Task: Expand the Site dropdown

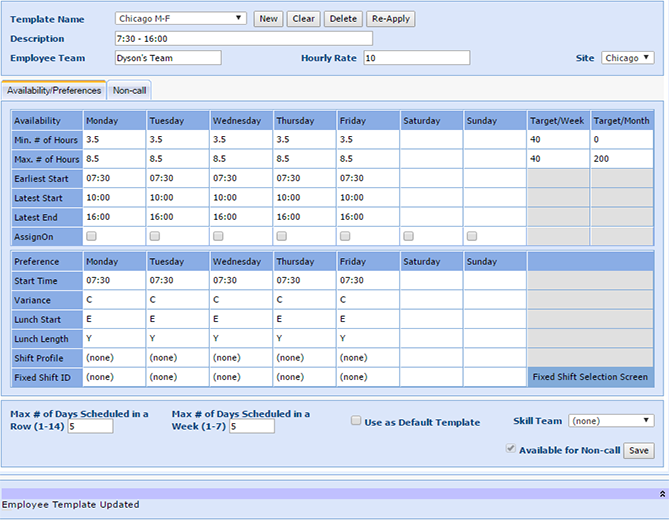Action: tap(628, 58)
